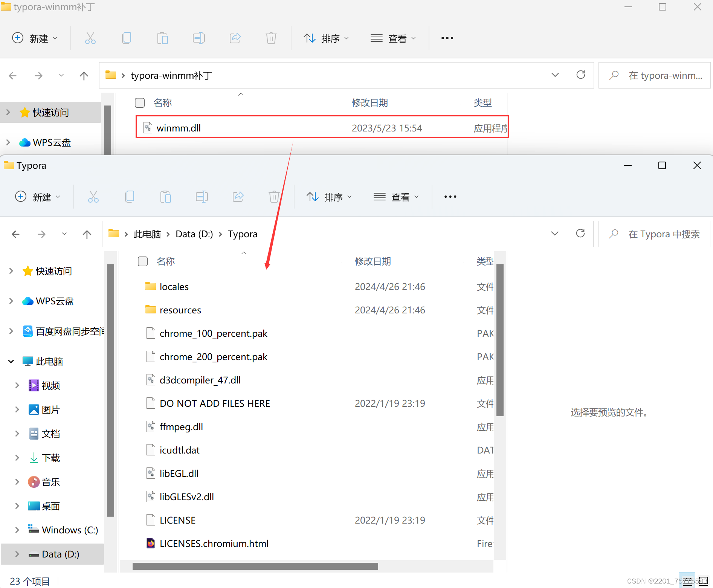This screenshot has height=588, width=713.
Task: Open 查看 menu in Typora window
Action: [x=396, y=197]
